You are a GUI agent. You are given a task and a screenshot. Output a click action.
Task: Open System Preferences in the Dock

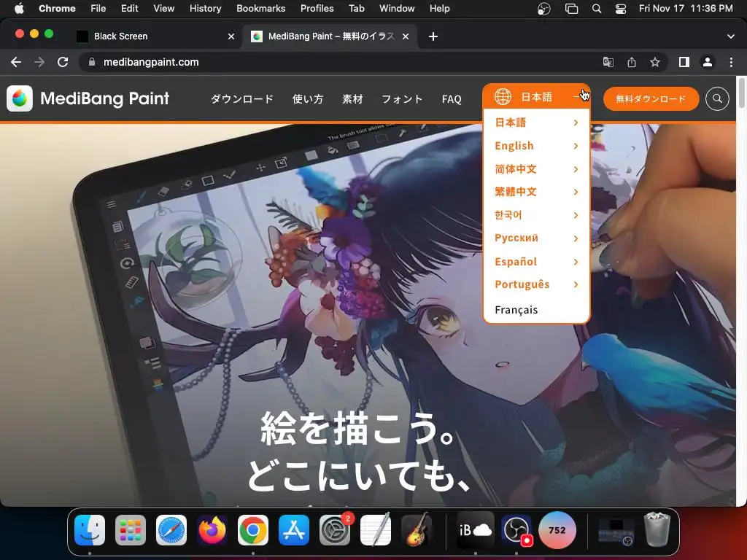coord(334,530)
